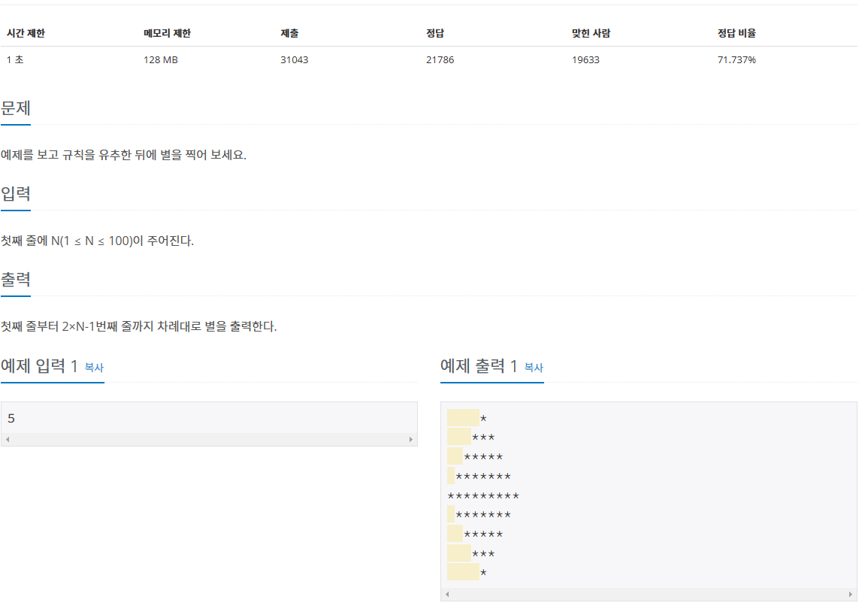Click the solver count 19633

(585, 59)
